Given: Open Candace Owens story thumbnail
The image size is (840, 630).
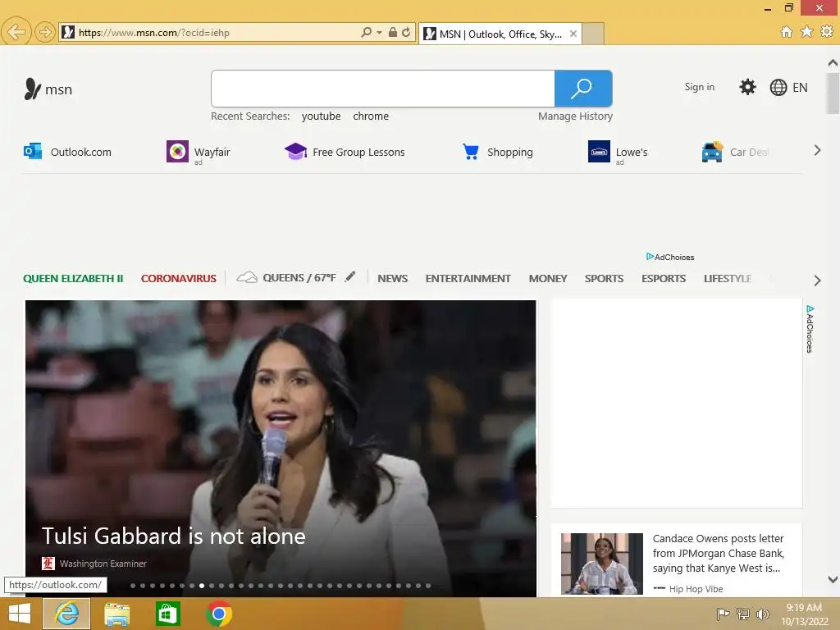Looking at the screenshot, I should point(601,564).
